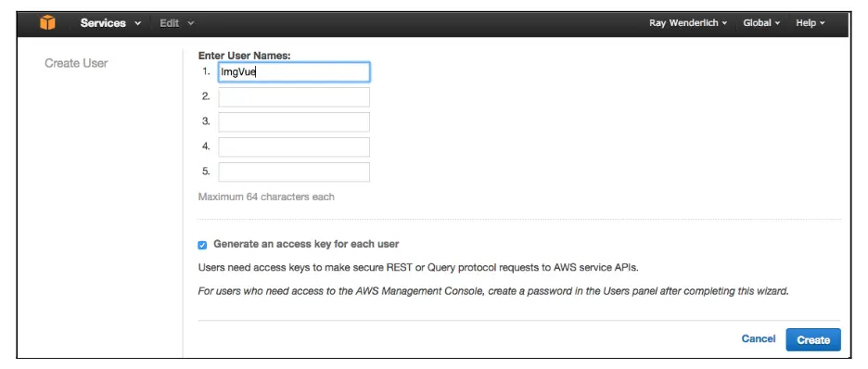Click user name field 2
Image resolution: width=868 pixels, height=369 pixels.
[x=294, y=96]
